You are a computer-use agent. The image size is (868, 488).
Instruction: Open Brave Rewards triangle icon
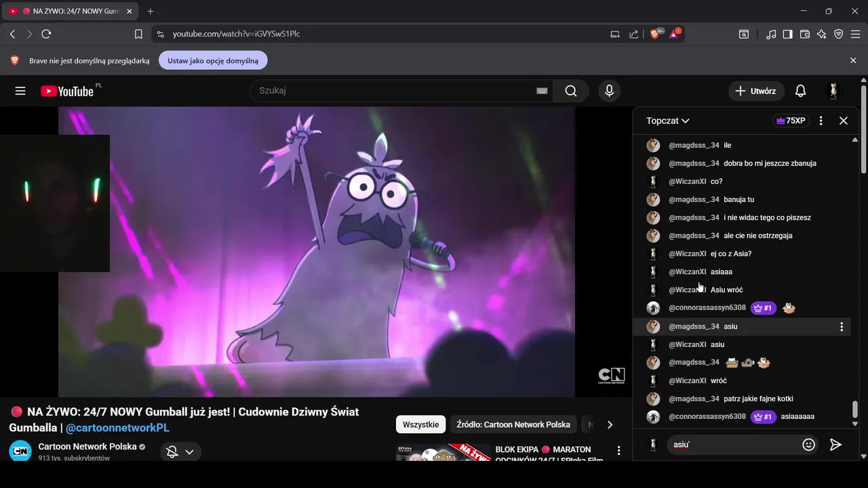point(675,33)
